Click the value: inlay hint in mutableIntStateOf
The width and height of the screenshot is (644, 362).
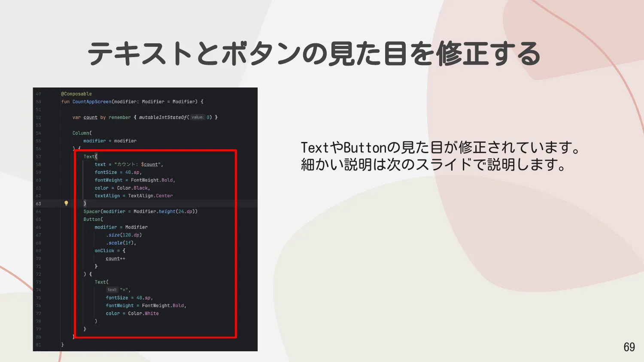click(x=197, y=117)
